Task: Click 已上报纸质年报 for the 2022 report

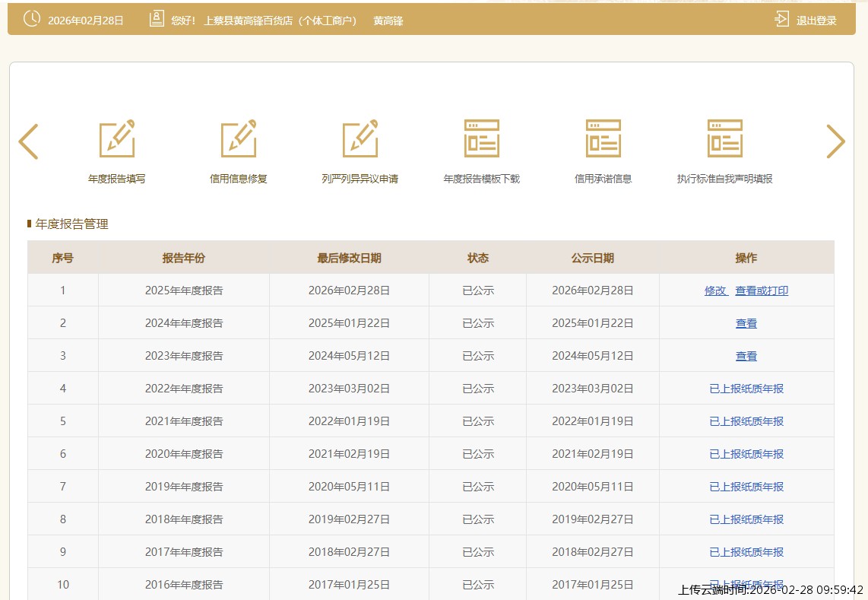Action: (746, 389)
